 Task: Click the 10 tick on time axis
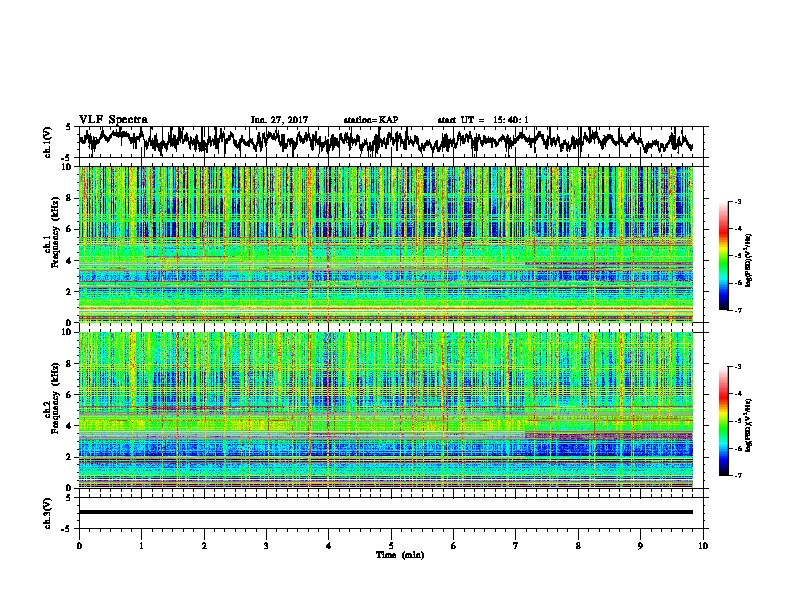703,546
